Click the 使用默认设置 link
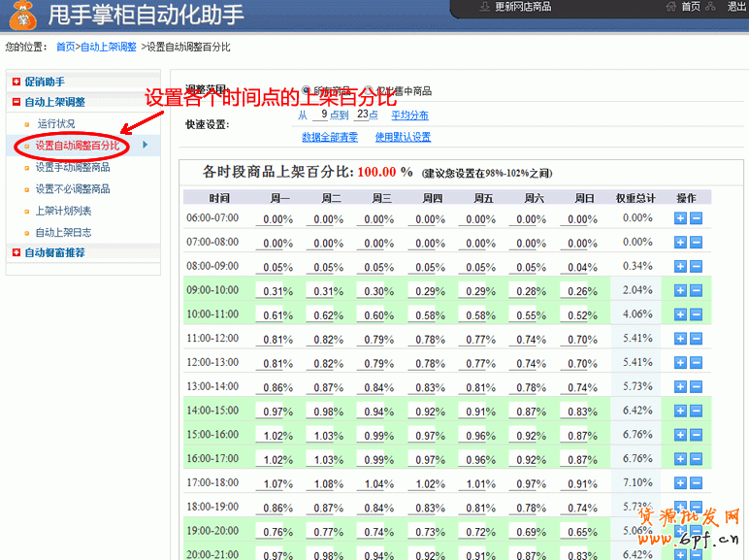 [x=403, y=138]
